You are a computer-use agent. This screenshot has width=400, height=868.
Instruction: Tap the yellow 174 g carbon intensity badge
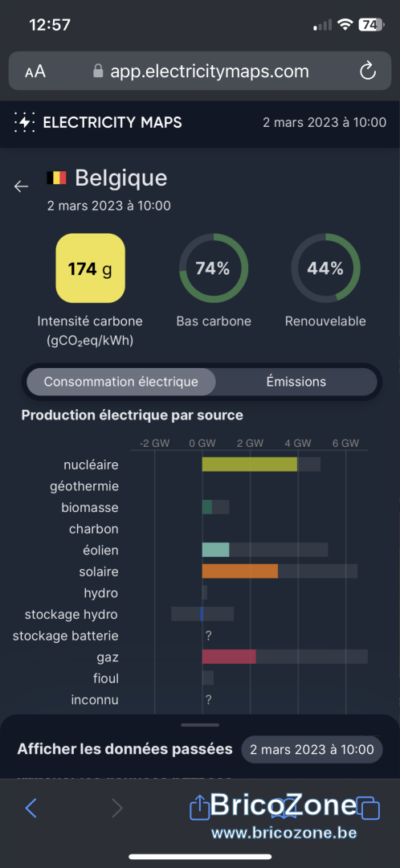pos(90,268)
